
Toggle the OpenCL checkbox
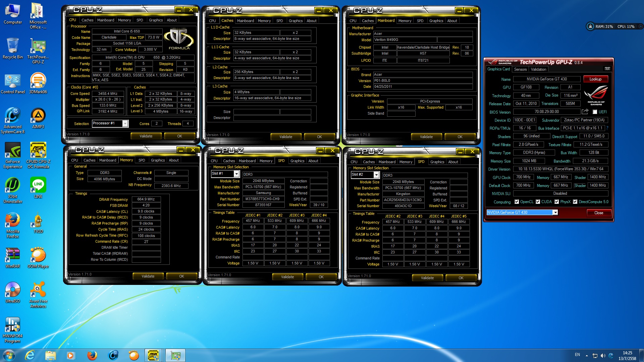click(517, 202)
